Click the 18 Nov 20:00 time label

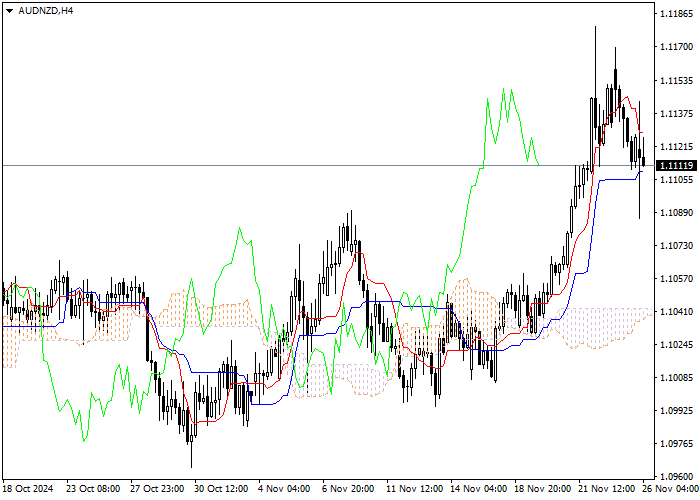tap(542, 489)
